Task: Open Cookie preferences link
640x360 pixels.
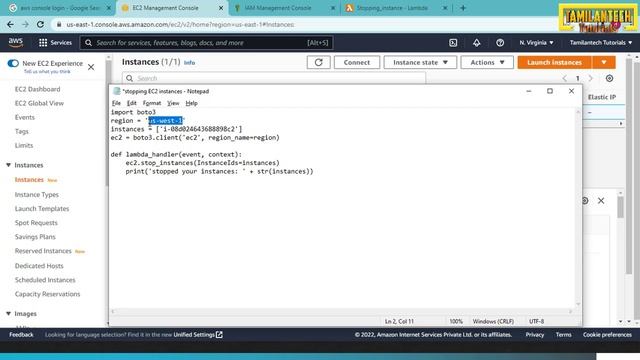Action: point(607,335)
